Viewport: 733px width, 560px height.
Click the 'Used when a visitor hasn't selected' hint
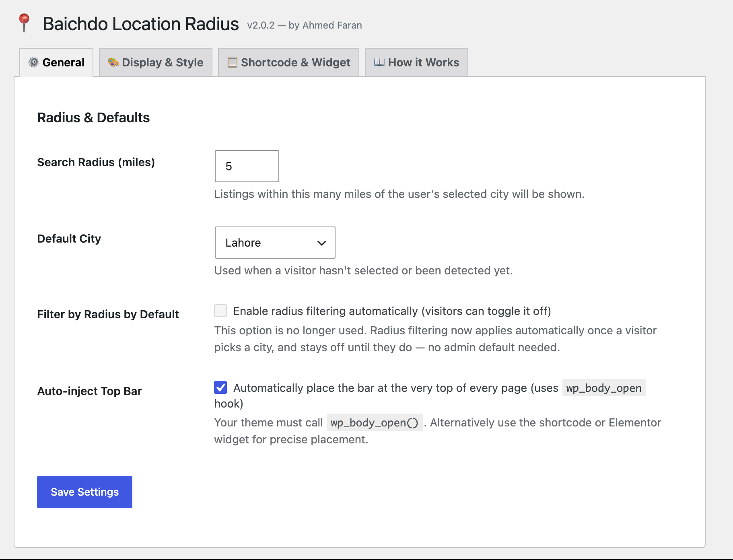pos(363,270)
